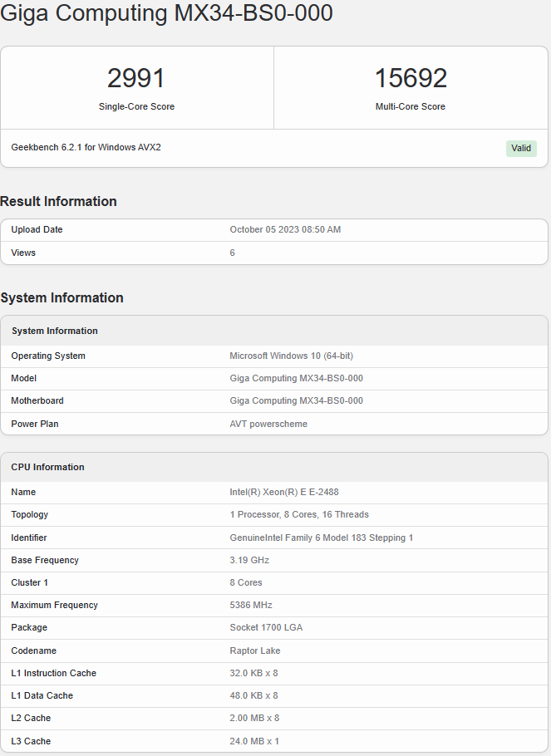
Task: Click the Power Plan row label
Action: [35, 424]
